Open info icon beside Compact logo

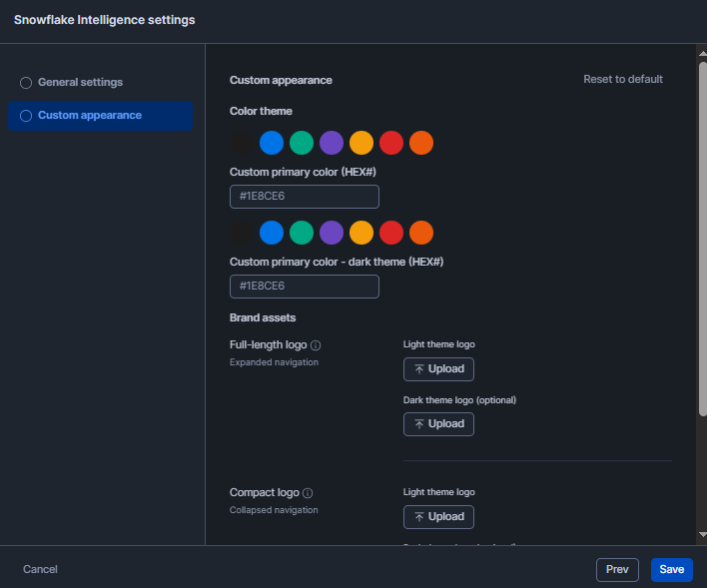pos(308,493)
